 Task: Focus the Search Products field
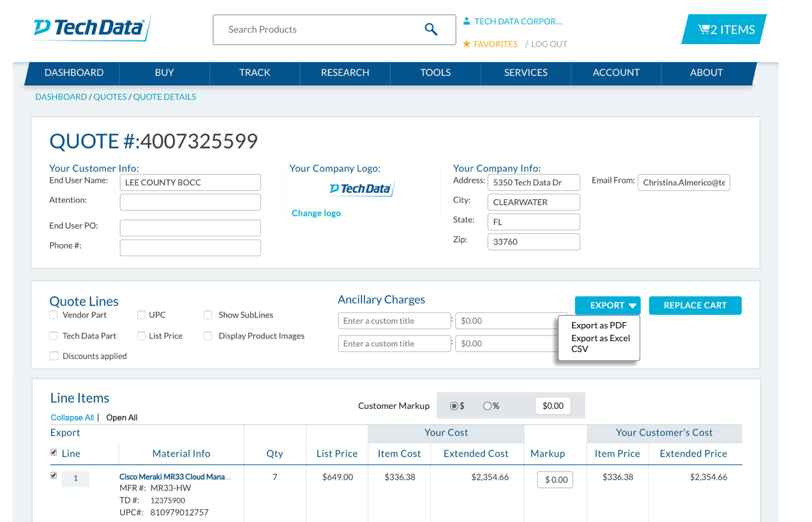tap(334, 29)
